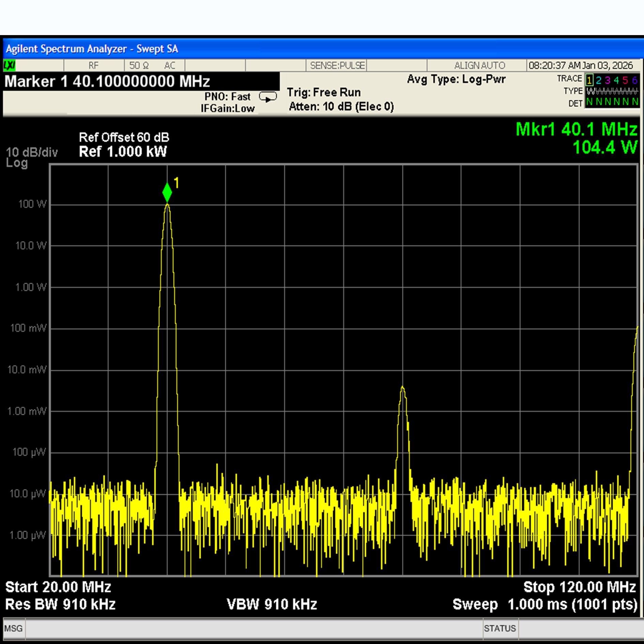Screen dimensions: 644x644
Task: Click the TYPE row trace indicators
Action: 612,91
